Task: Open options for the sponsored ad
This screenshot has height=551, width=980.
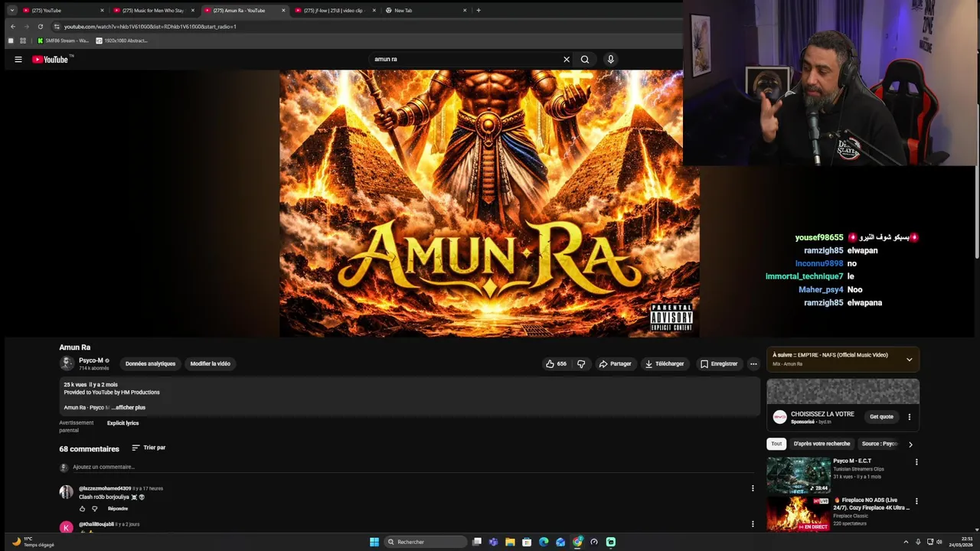Action: click(910, 417)
